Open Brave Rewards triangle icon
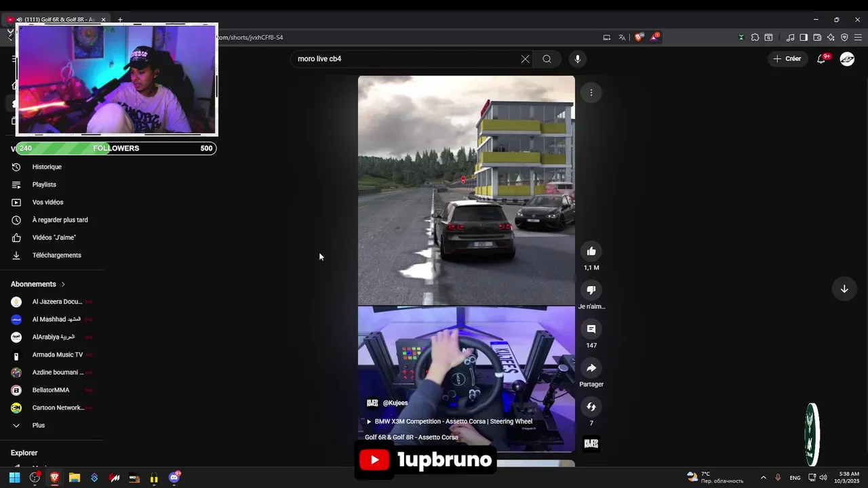Image resolution: width=868 pixels, height=488 pixels. pos(654,37)
